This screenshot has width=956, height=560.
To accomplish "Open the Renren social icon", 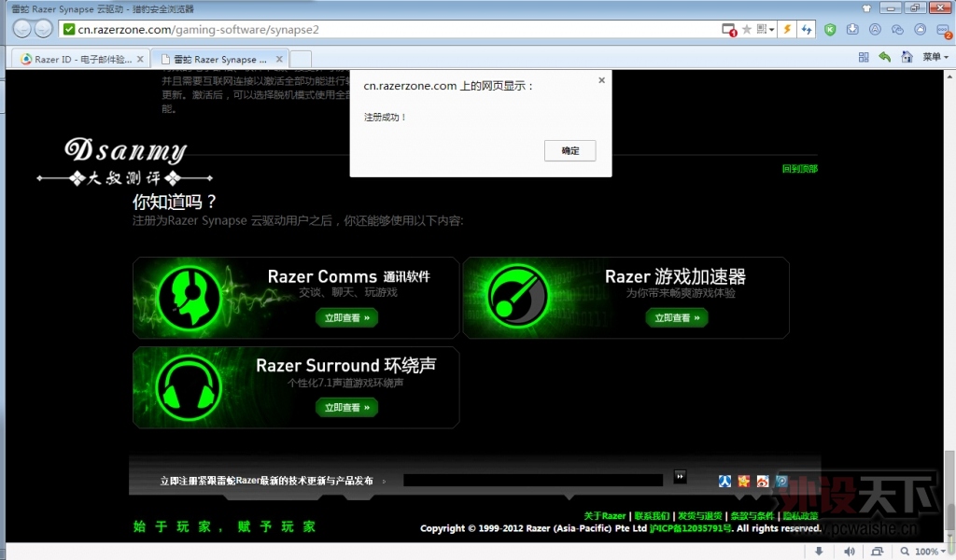I will click(x=724, y=481).
